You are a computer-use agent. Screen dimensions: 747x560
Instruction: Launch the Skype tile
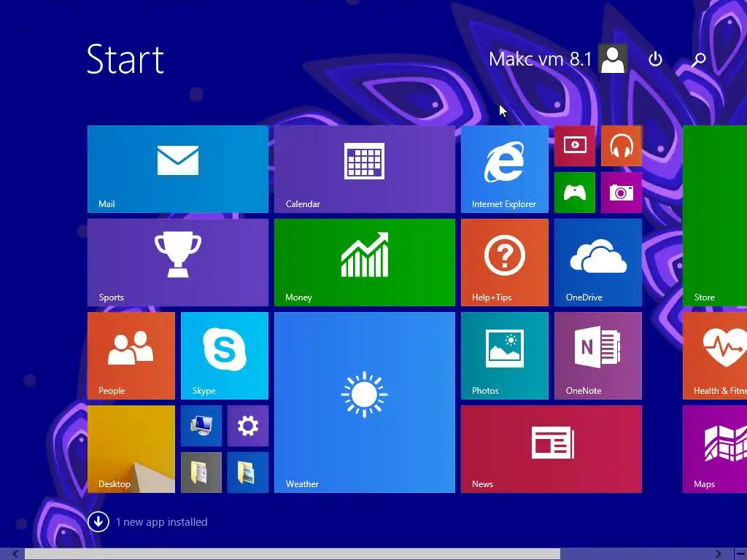[x=225, y=356]
